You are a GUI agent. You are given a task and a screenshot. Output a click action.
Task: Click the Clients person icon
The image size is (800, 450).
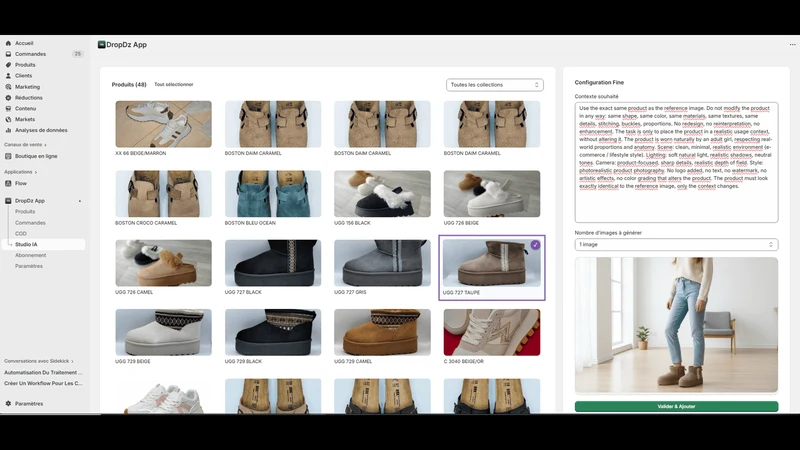(8, 76)
